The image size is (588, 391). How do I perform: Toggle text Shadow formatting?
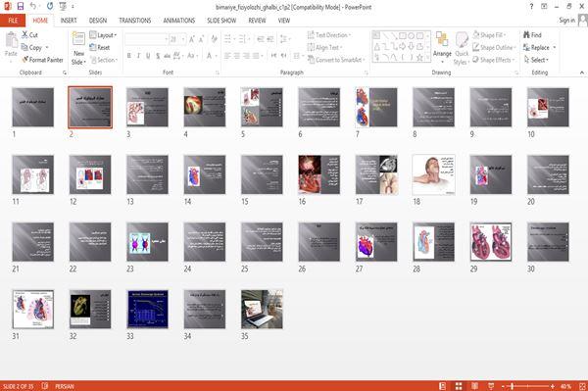point(158,56)
